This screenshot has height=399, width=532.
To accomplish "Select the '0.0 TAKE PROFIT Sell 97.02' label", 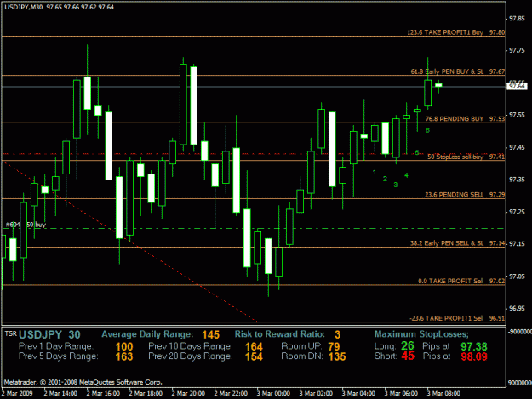I will tap(461, 281).
